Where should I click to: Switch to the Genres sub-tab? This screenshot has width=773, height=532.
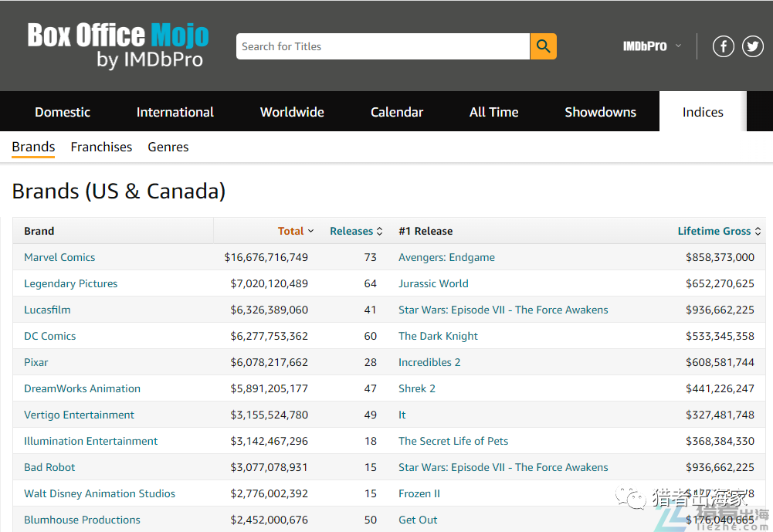(168, 147)
